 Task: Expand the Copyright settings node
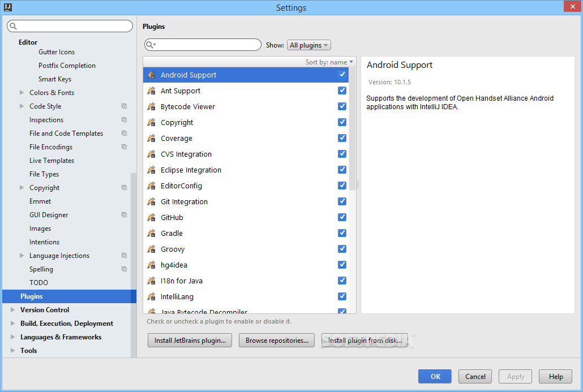click(x=22, y=188)
